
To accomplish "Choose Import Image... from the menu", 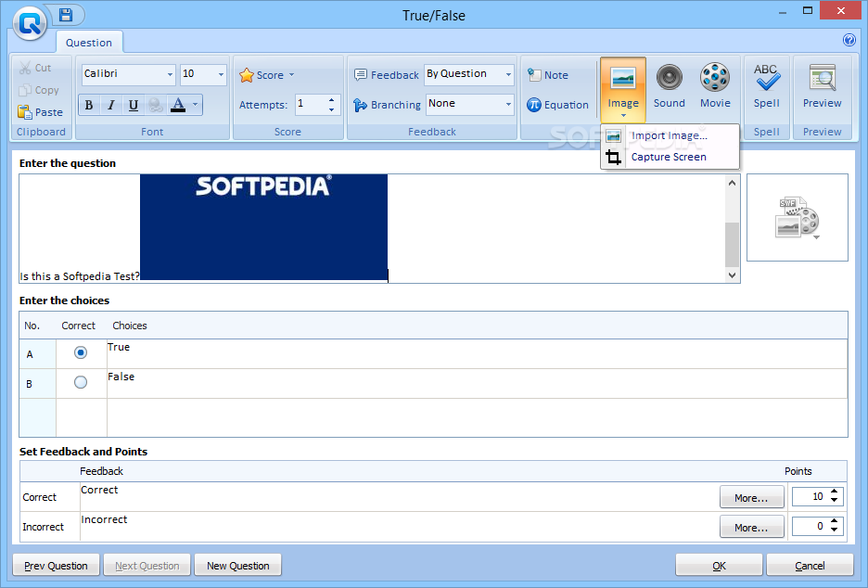I will tap(670, 135).
